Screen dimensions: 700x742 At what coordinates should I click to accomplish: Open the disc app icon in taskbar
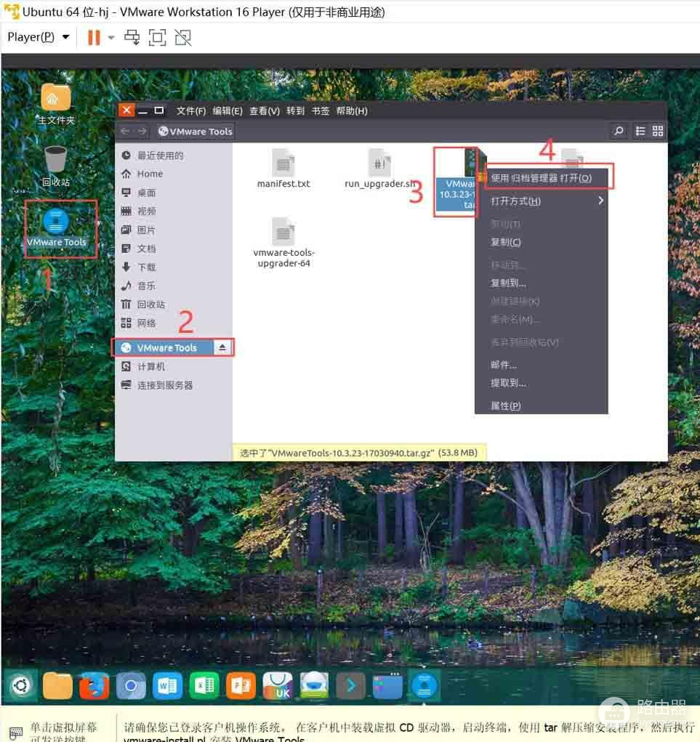424,685
